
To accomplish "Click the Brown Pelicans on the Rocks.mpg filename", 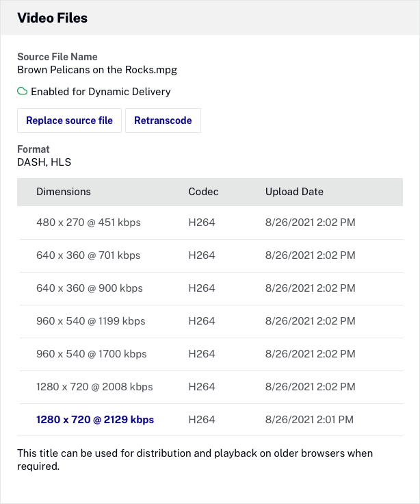I will [97, 69].
